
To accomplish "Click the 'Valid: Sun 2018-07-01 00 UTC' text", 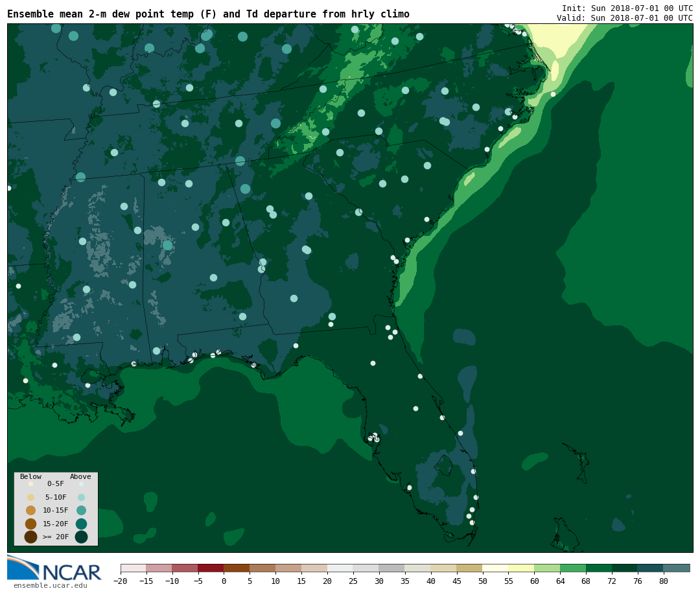I will pos(625,18).
